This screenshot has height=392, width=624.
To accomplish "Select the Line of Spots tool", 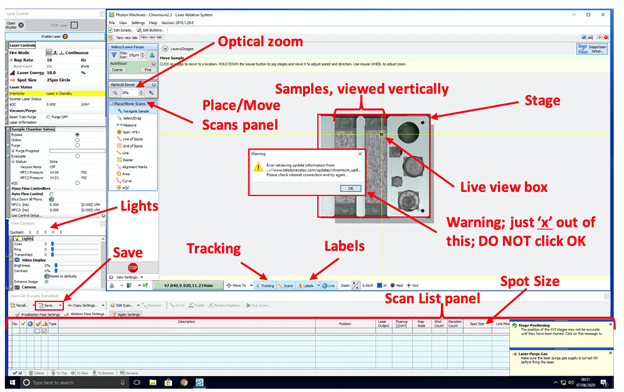I will point(130,139).
